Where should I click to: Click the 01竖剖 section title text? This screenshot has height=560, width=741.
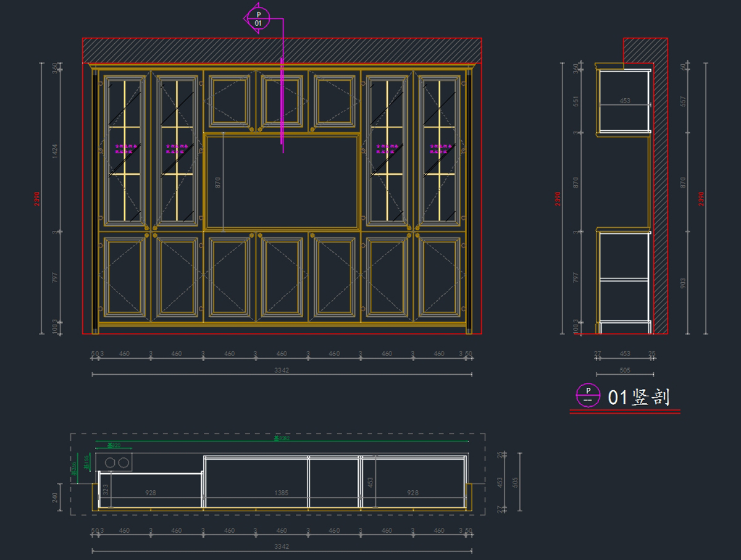(x=638, y=397)
